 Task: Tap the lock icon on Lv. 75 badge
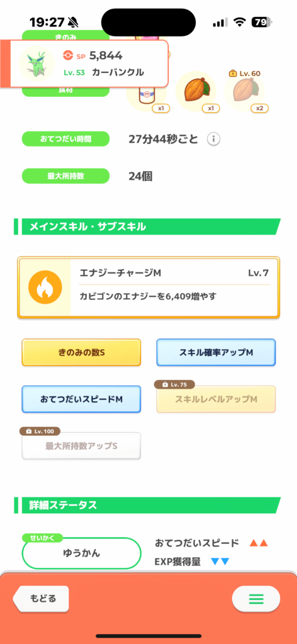(x=165, y=385)
